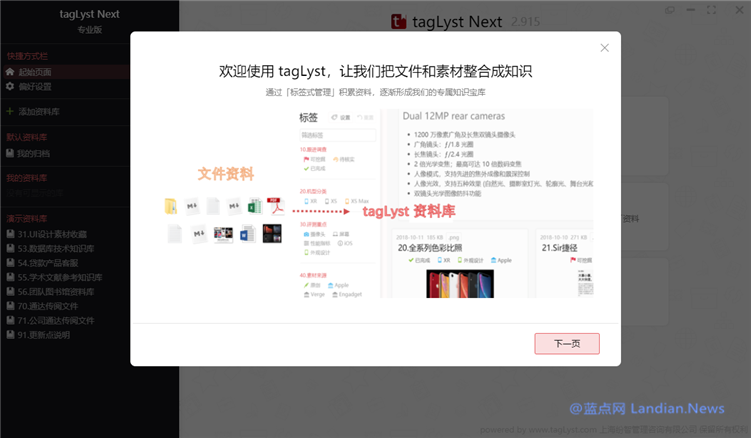
Task: Click library icon beside 54.贷款产品客服
Action: click(10, 263)
